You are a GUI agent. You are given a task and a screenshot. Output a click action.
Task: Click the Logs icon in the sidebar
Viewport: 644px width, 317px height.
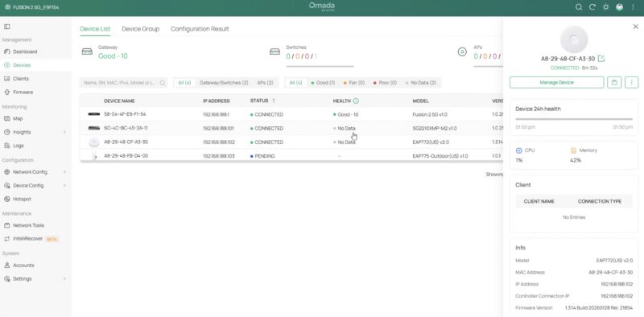coord(6,146)
